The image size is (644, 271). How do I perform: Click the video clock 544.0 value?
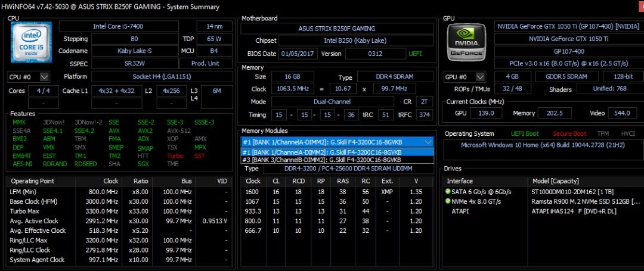(x=622, y=114)
